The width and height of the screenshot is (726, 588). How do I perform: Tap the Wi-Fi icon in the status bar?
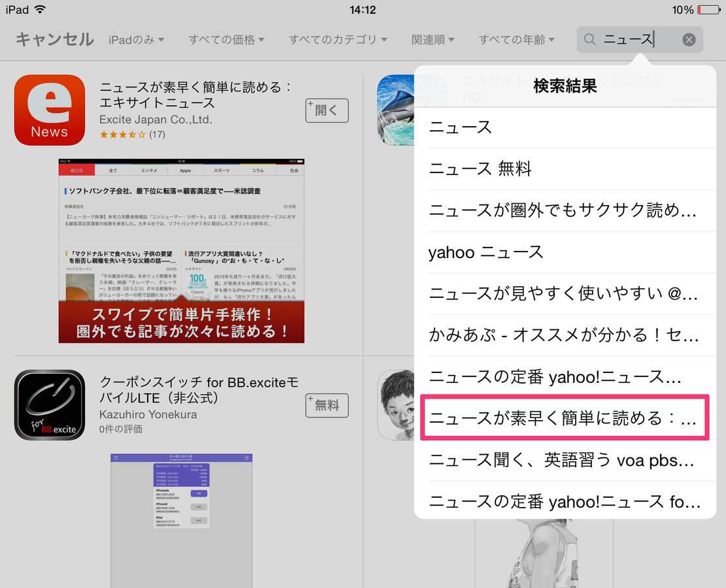(x=41, y=9)
